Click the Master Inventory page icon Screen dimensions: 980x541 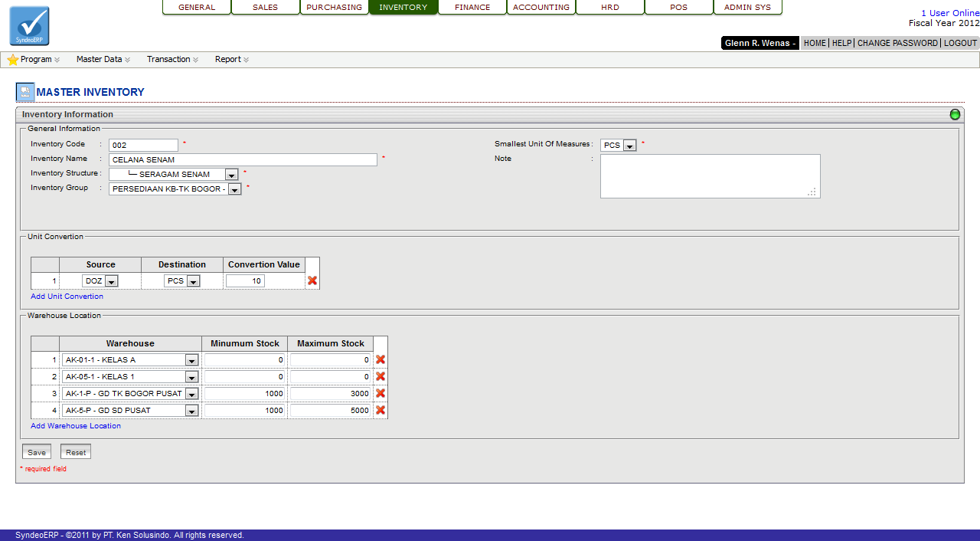(25, 92)
